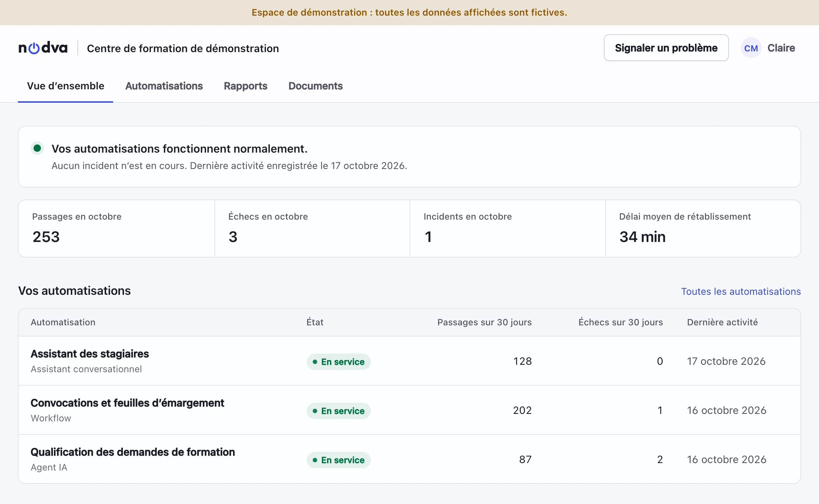Open Convocations et feuilles d'émargement automation
Screen dimensions: 819x504
point(127,403)
